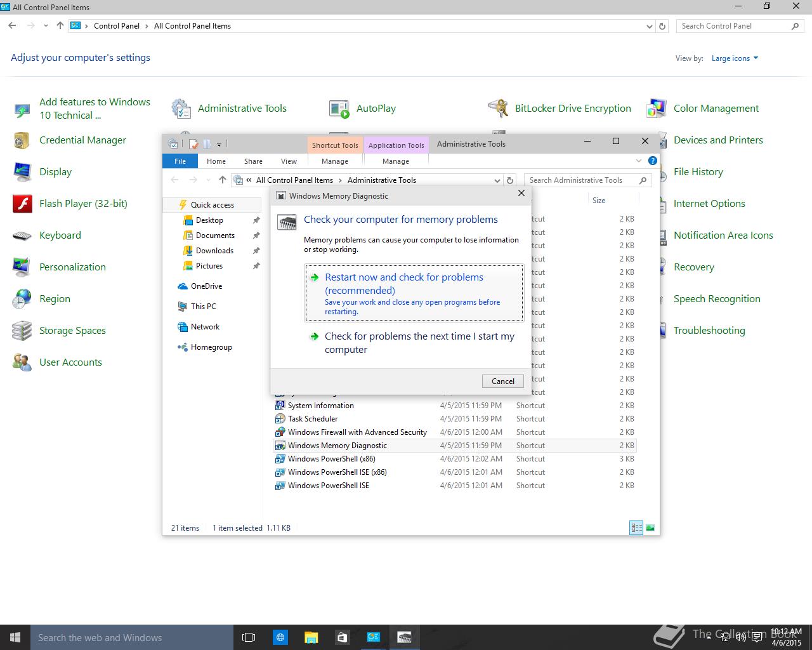Open the Shortcut Tools contextual tab

click(335, 145)
